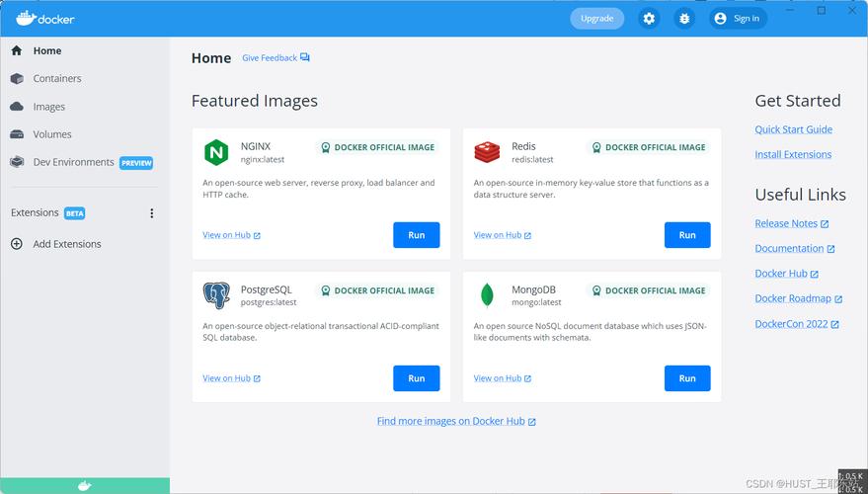Click the MongoDB green leaf logo
The image size is (868, 494).
[x=487, y=294]
